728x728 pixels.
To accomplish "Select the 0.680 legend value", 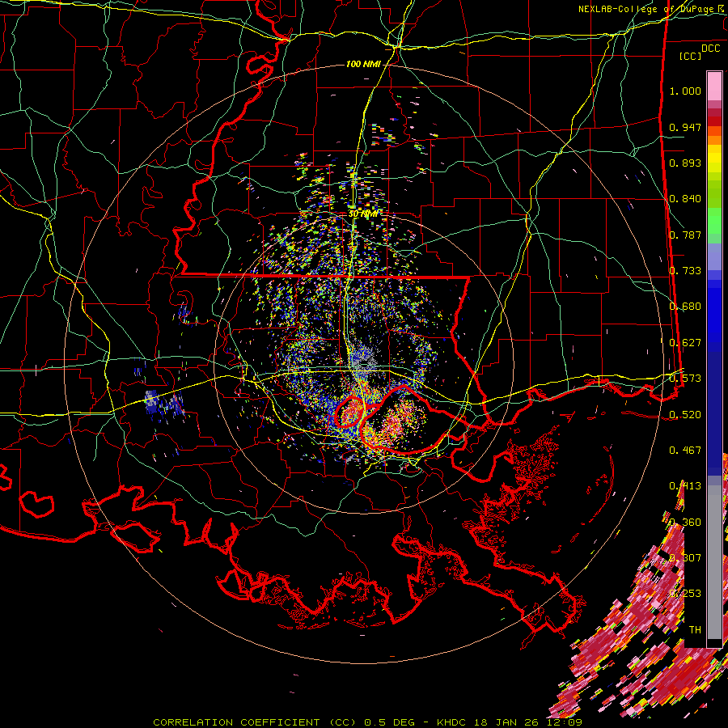I will coord(685,307).
